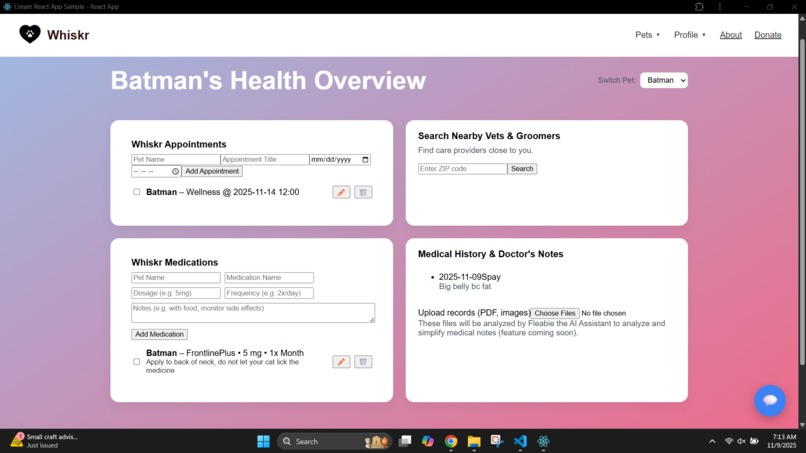The width and height of the screenshot is (806, 453).
Task: Click the Add Appointment button
Action: [x=212, y=171]
